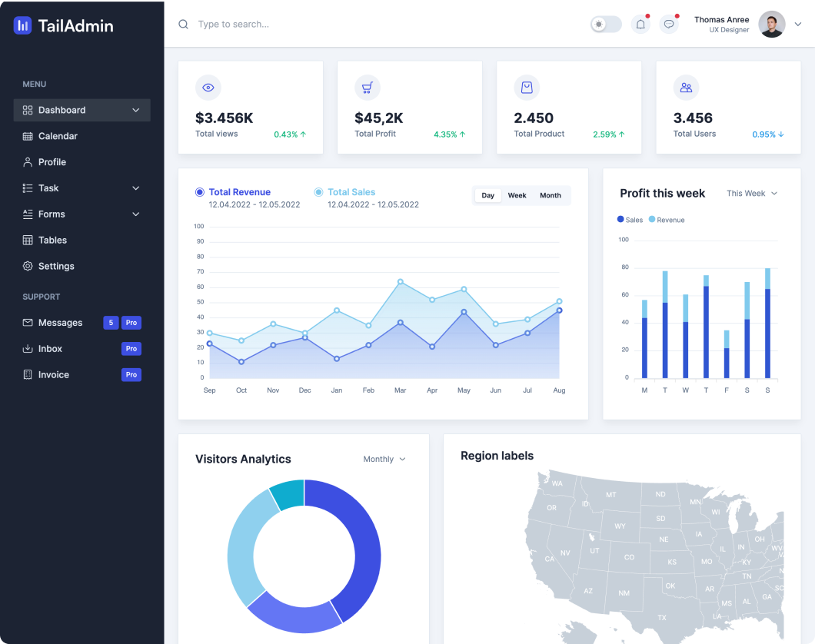Viewport: 815px width, 644px height.
Task: Click the shopping bag icon on Total Product card
Action: [x=527, y=88]
